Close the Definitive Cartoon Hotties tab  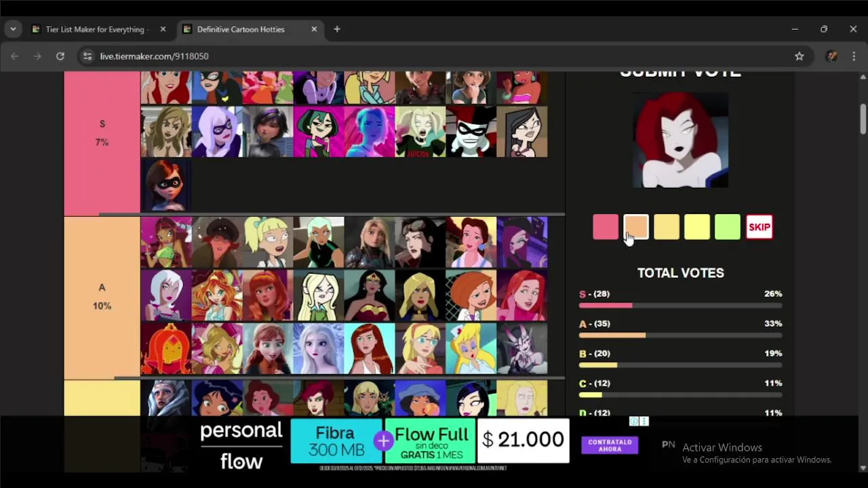tap(314, 29)
